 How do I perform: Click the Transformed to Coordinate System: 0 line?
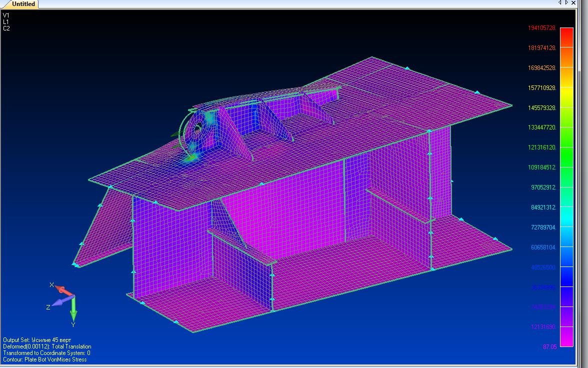47,353
